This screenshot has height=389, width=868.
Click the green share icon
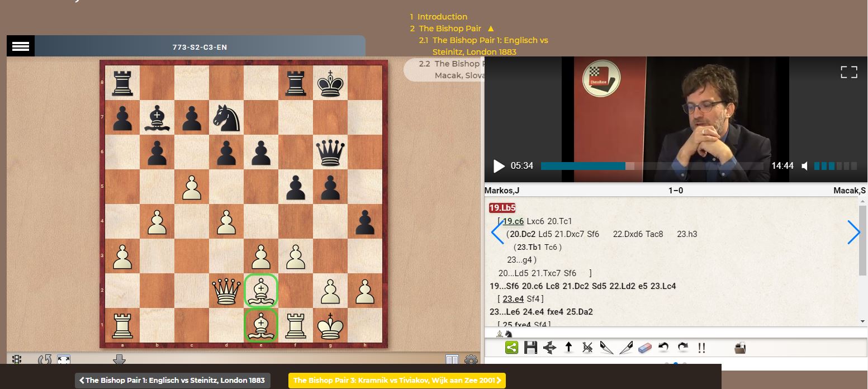[x=510, y=347]
